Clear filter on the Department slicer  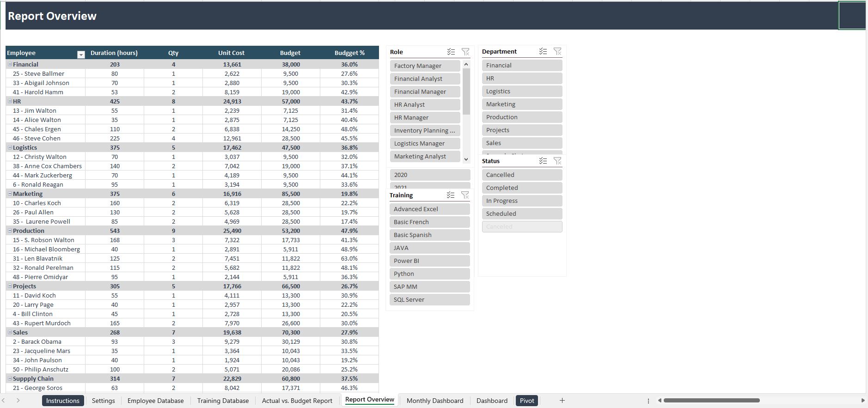click(x=557, y=51)
